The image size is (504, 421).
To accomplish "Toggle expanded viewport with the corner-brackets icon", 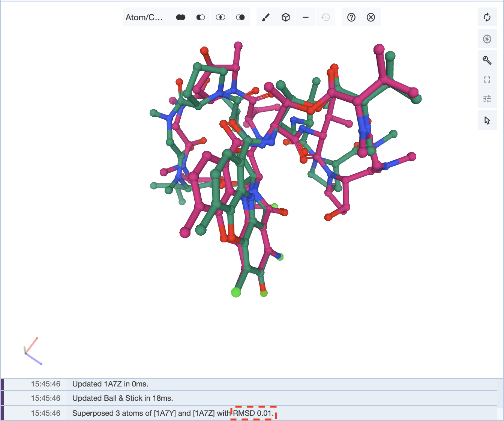I will tap(487, 80).
